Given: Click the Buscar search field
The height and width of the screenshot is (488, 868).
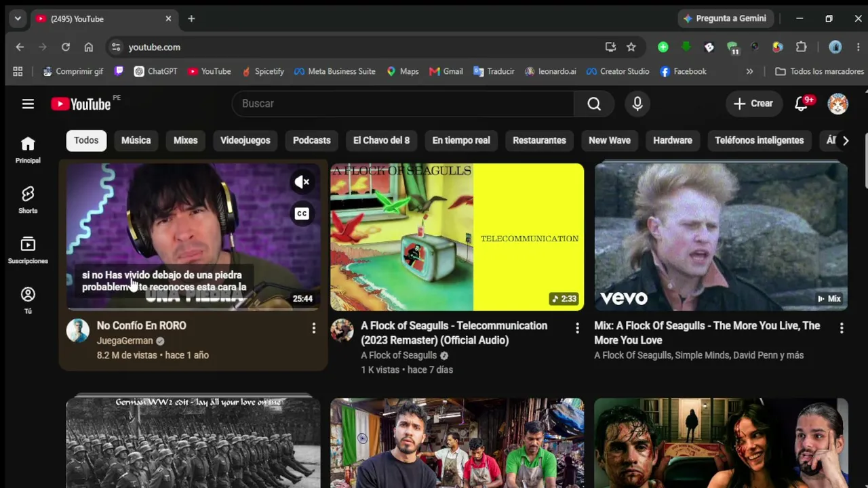Looking at the screenshot, I should click(x=403, y=104).
